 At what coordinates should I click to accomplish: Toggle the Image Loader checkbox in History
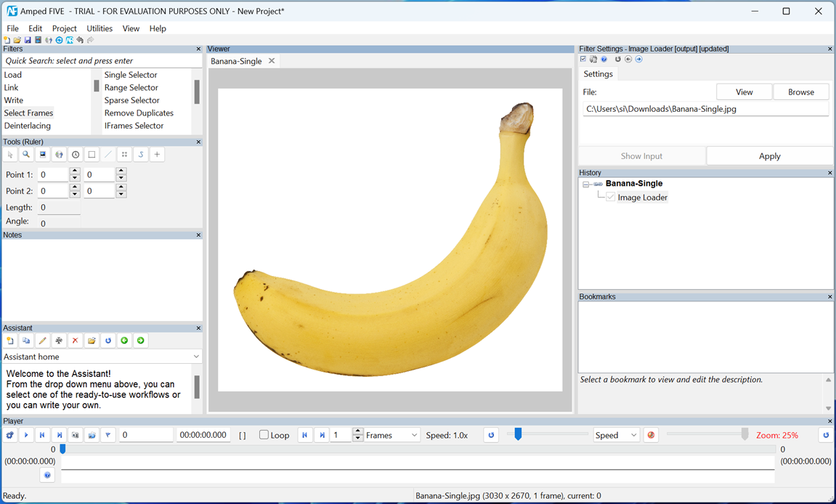[610, 198]
